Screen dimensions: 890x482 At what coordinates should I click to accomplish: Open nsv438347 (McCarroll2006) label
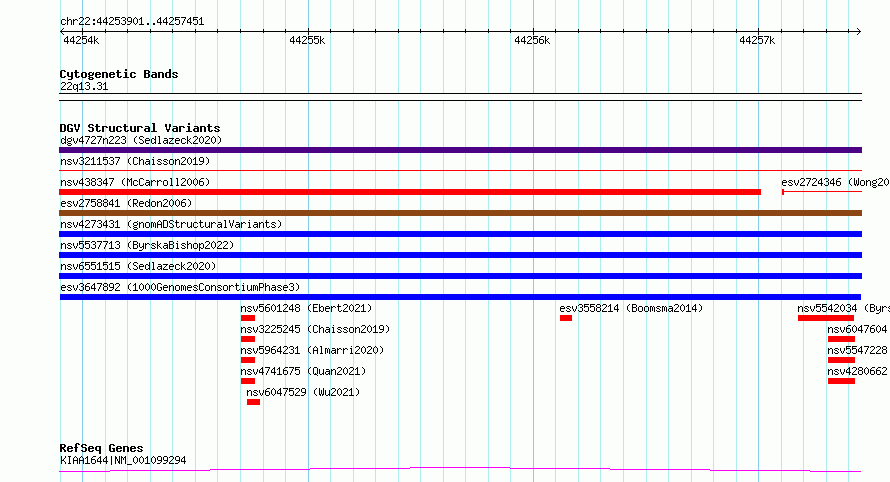pos(135,182)
